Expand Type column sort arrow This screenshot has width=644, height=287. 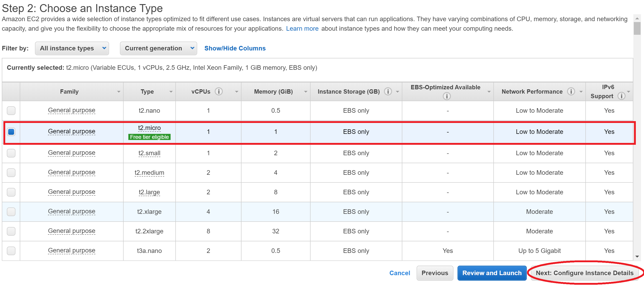(x=171, y=92)
